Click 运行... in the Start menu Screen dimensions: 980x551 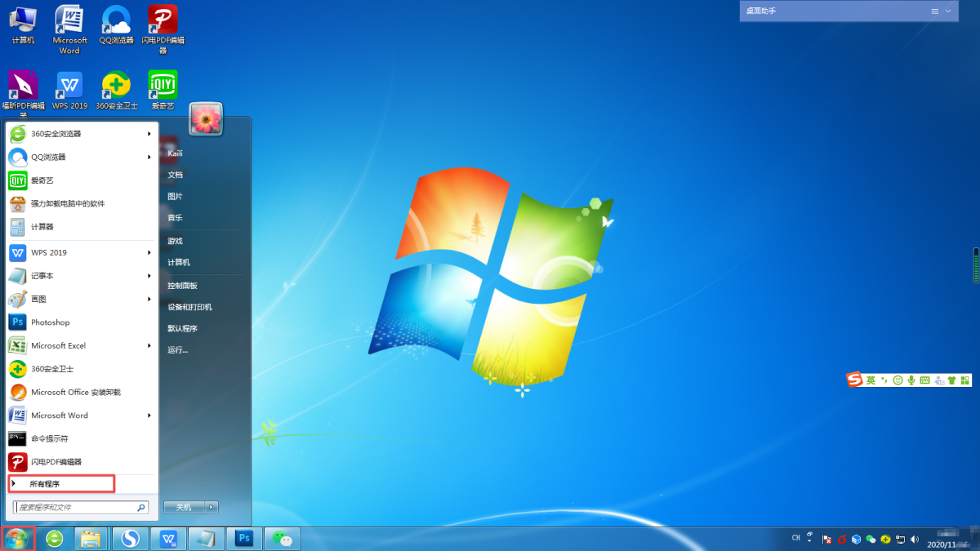177,350
